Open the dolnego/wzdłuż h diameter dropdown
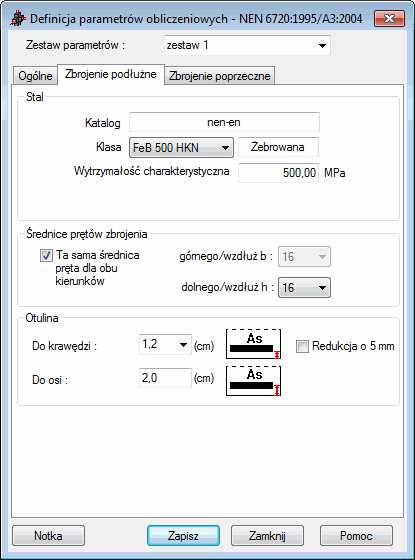The width and height of the screenshot is (415, 560). [x=304, y=288]
